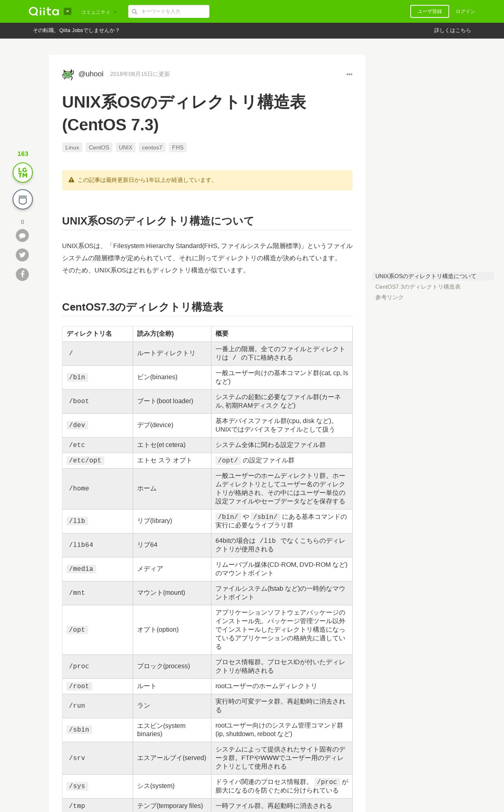Click システム全体に関わる設定ファイル群 cell
The height and width of the screenshot is (812, 504).
coord(282,445)
